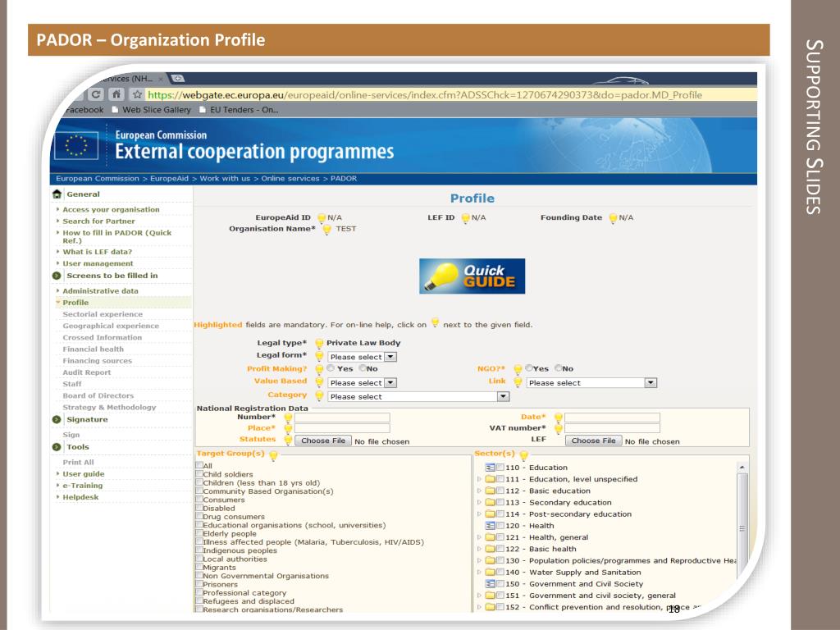840x630 pixels.
Task: Click the help bulb next to Organisation Name
Action: pos(326,230)
